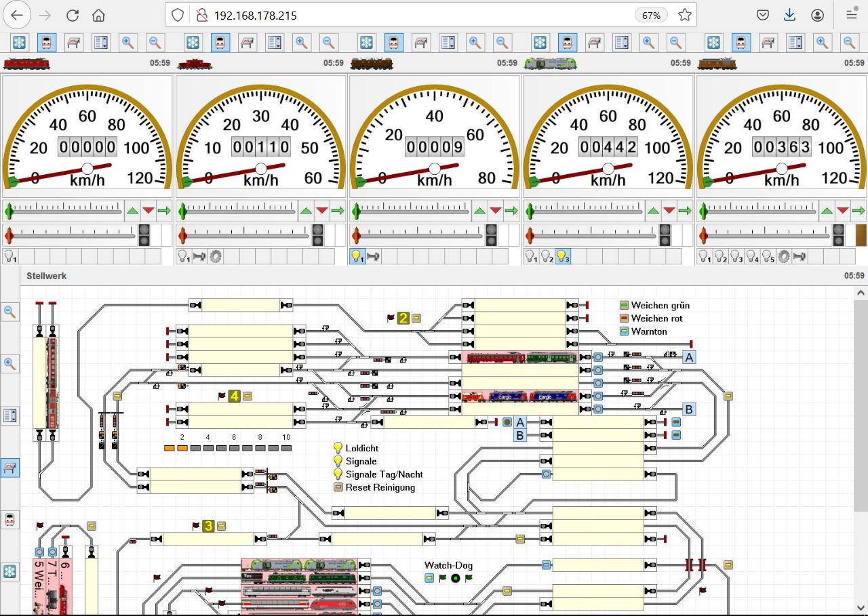Sound the horn on the 00110 locomotive panel

tap(199, 256)
